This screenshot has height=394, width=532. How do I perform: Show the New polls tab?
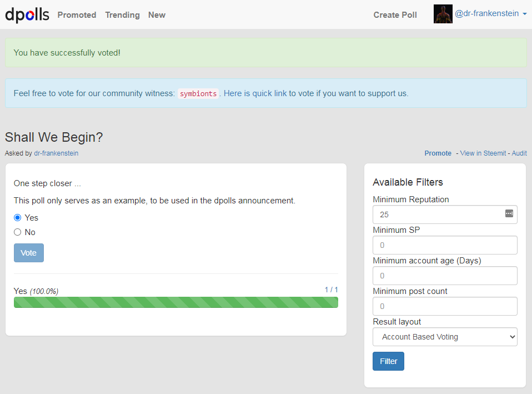(157, 15)
